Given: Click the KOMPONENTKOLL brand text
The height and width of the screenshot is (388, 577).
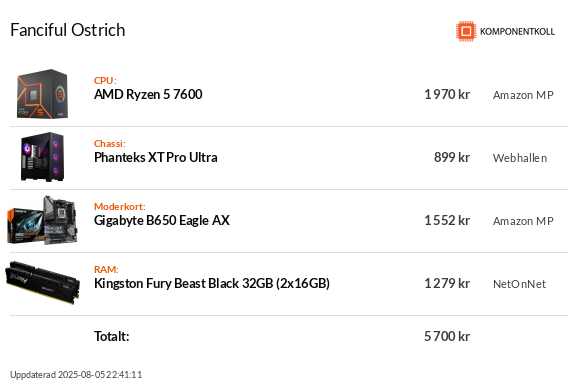Looking at the screenshot, I should coord(517,32).
